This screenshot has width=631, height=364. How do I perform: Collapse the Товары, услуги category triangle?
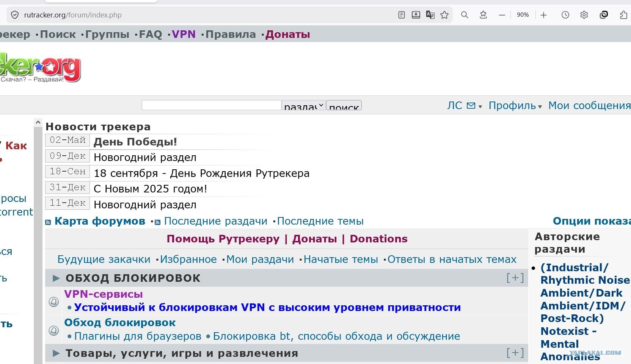56,353
